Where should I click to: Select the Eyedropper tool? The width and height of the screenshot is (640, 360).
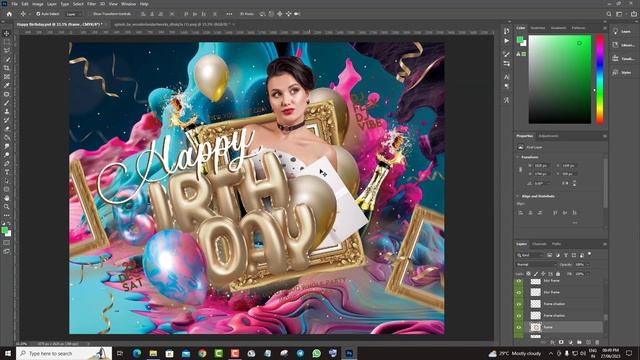[x=7, y=85]
